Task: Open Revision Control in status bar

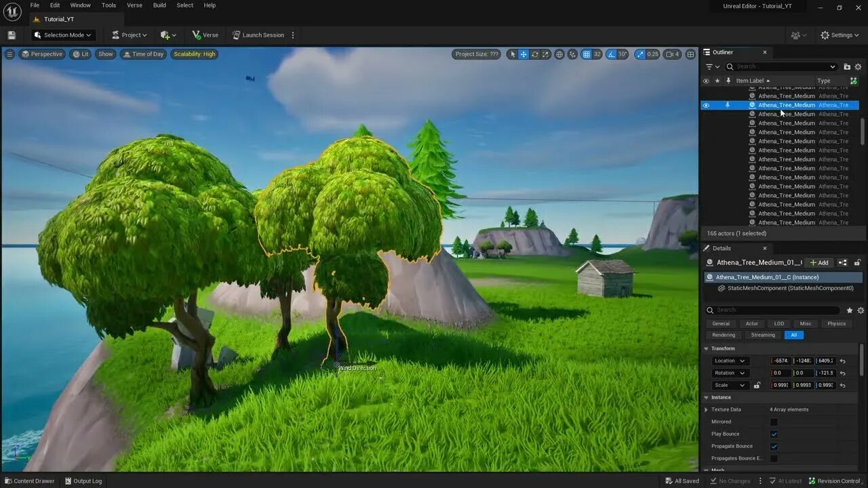Action: point(835,481)
